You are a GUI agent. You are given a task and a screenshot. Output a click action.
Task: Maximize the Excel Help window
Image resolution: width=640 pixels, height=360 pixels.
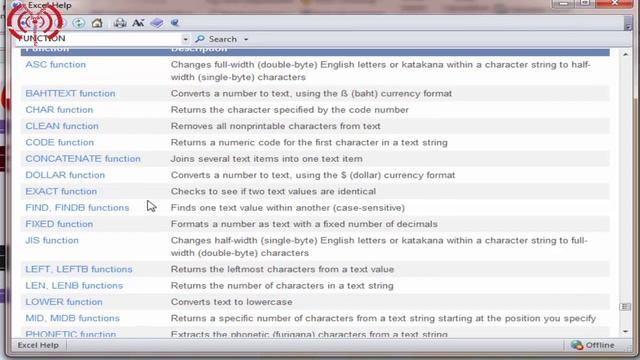[x=585, y=4]
